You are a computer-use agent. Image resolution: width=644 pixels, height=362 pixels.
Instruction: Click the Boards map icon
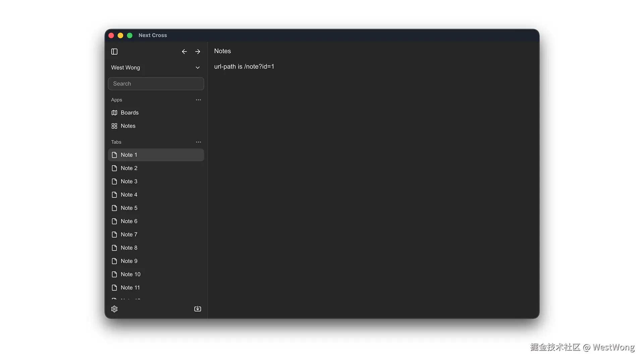tap(114, 113)
